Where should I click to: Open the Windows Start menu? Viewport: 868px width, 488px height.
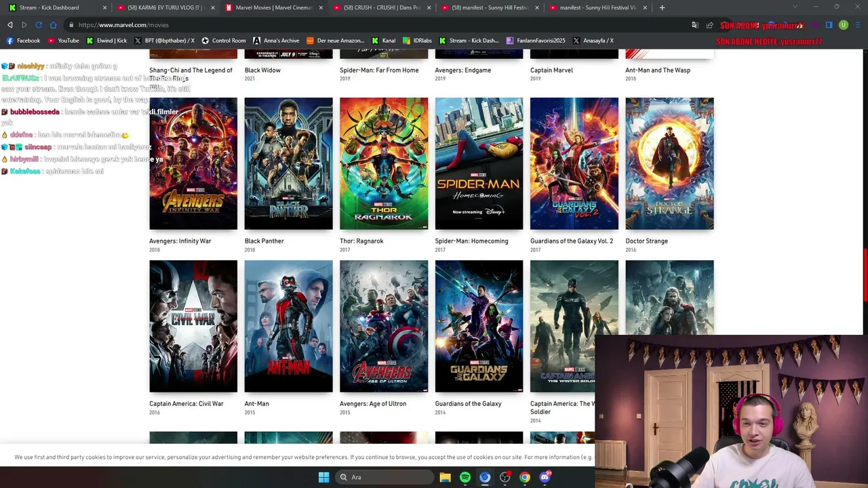pyautogui.click(x=323, y=477)
